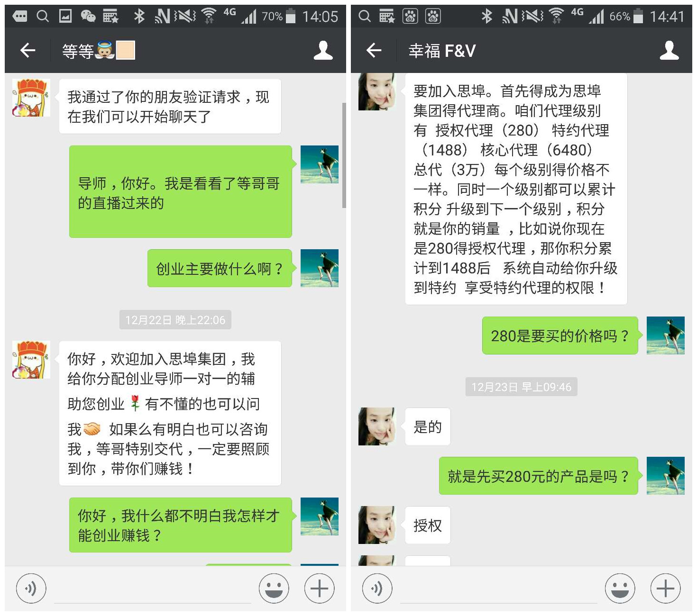
Task: Open contact profile icon in 幸福 F&V chat
Action: 669,50
